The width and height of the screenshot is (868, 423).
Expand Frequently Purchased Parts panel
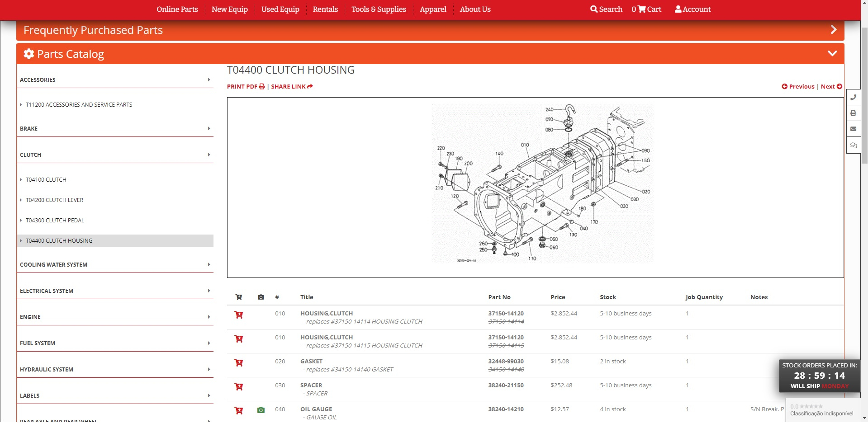click(x=833, y=30)
